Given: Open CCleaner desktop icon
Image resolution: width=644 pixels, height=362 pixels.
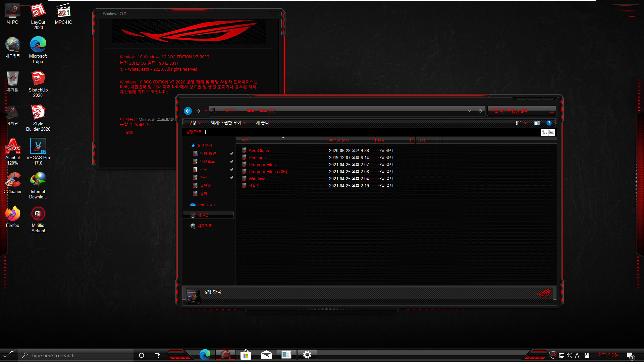Looking at the screenshot, I should [x=12, y=183].
